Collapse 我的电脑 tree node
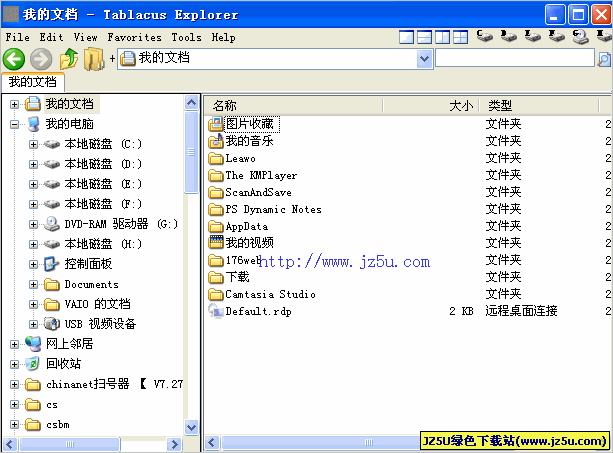The height and width of the screenshot is (453, 613). click(14, 125)
